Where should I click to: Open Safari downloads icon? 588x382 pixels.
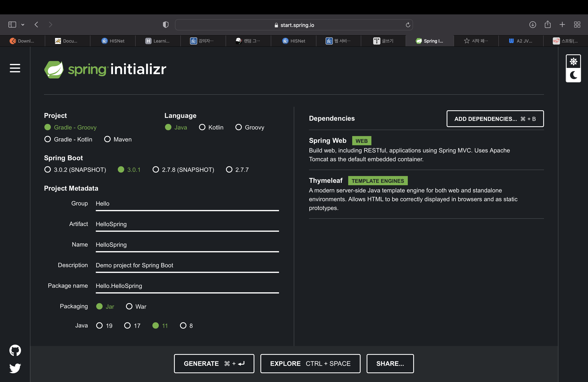tap(532, 25)
